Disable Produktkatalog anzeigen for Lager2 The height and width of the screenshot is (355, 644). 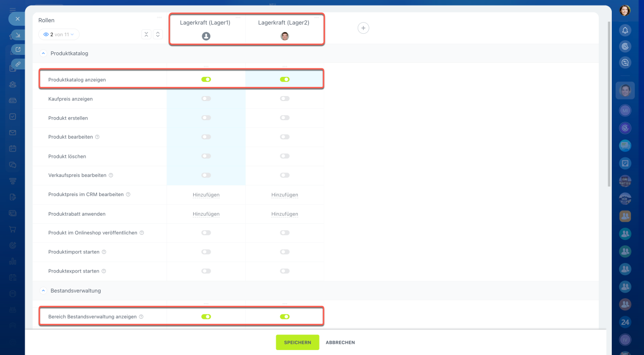[x=285, y=79]
